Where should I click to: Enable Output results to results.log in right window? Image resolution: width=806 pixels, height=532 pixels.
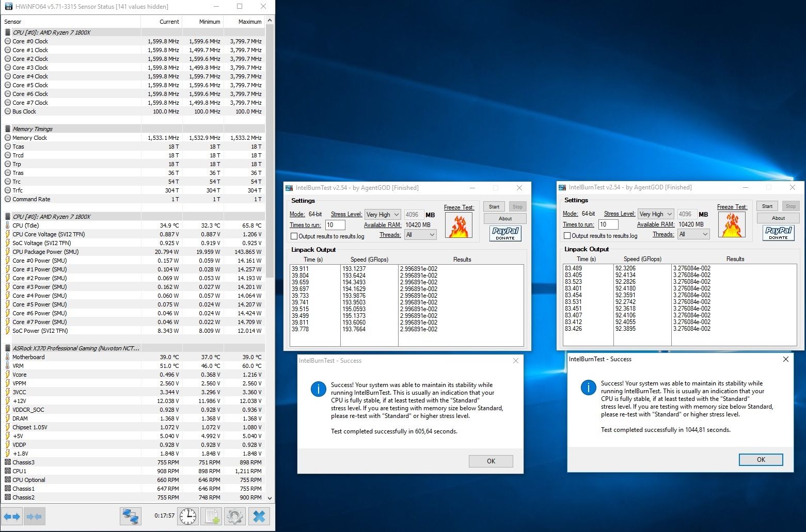click(x=567, y=236)
